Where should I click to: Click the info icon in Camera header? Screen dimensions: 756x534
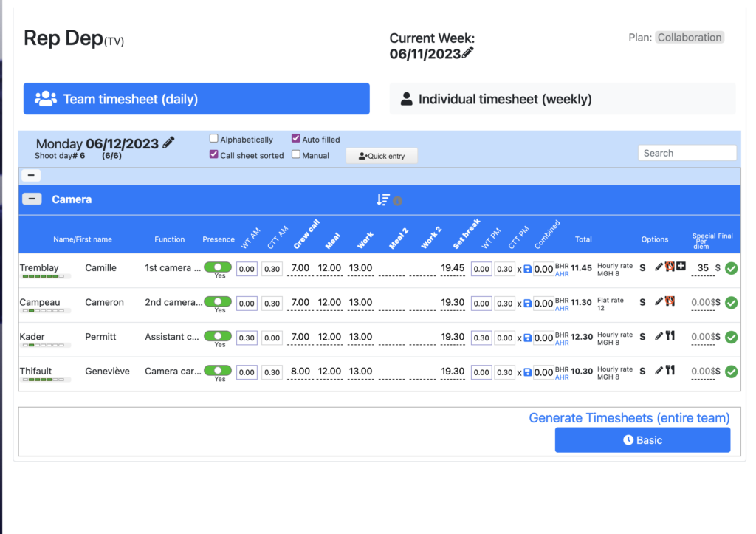pos(397,200)
